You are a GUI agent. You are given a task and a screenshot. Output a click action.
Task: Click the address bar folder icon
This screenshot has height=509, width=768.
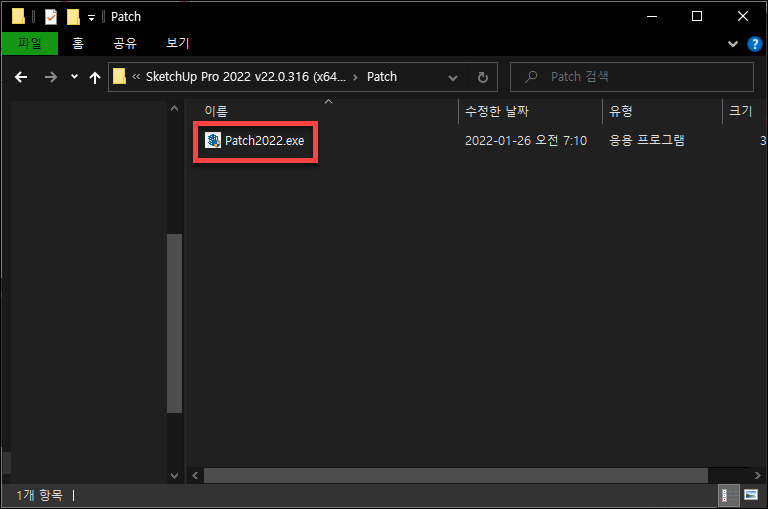120,76
